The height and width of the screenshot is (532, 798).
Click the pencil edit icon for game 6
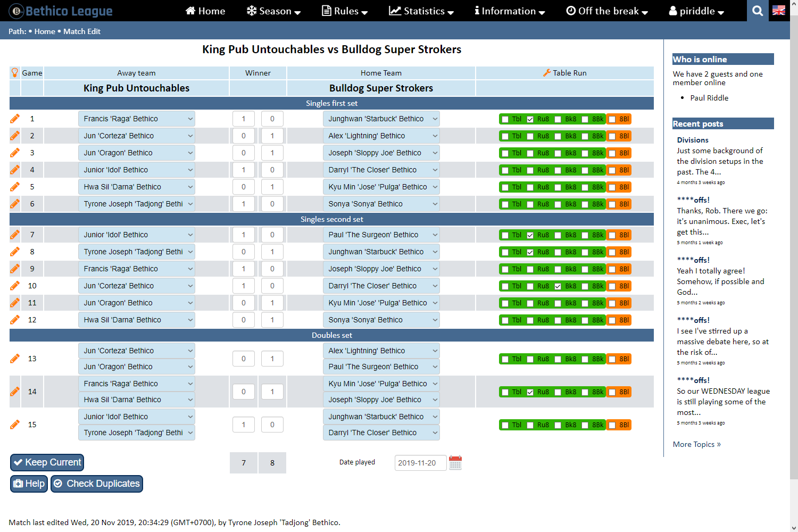pos(15,204)
